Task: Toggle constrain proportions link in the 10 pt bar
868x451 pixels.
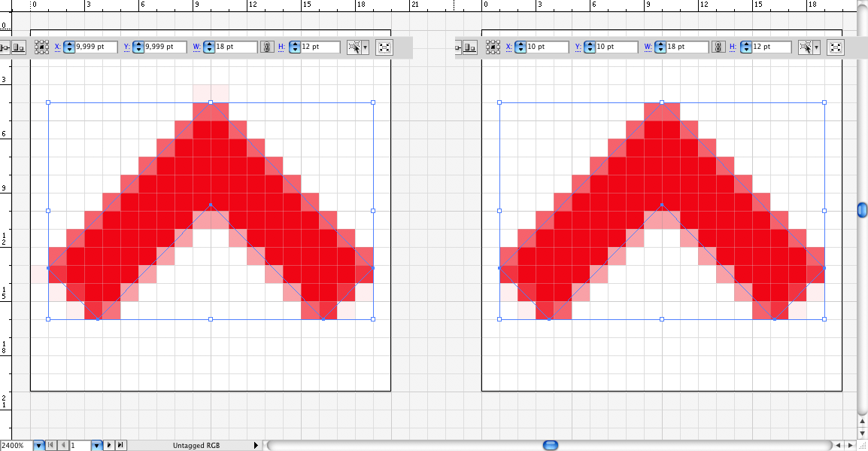Action: click(718, 47)
